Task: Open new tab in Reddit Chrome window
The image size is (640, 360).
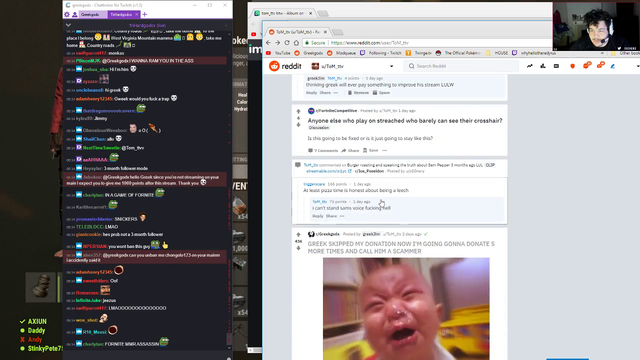Action: [x=338, y=32]
